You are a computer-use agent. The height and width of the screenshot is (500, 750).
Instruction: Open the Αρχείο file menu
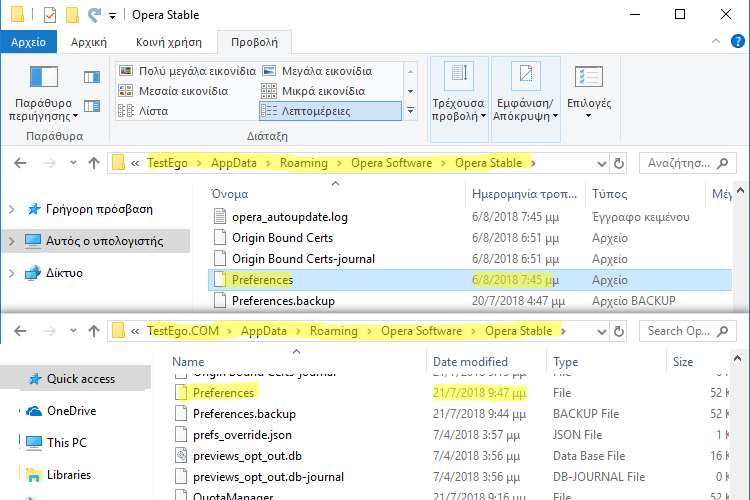click(28, 42)
